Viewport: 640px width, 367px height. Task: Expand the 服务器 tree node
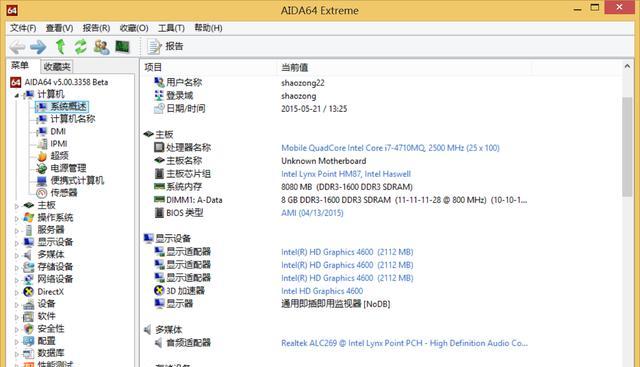[x=17, y=231]
